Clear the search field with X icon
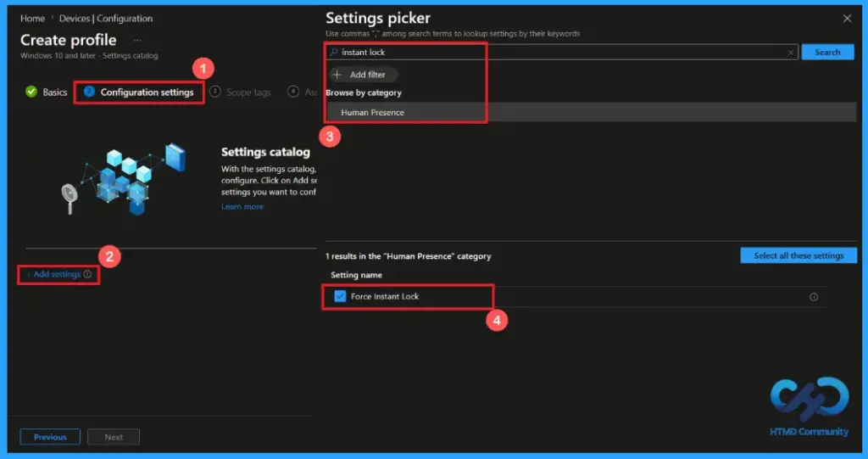Image resolution: width=868 pixels, height=459 pixels. tap(791, 52)
